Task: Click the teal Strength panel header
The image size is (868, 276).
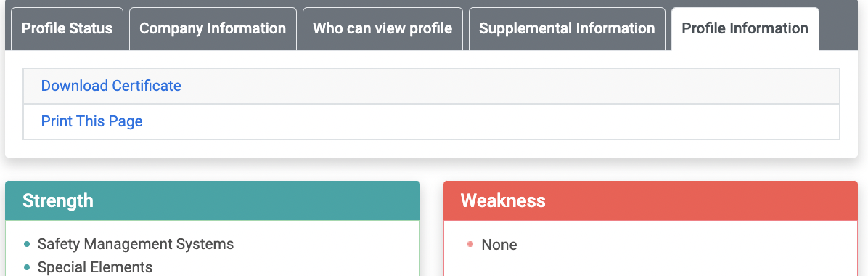Action: (213, 200)
